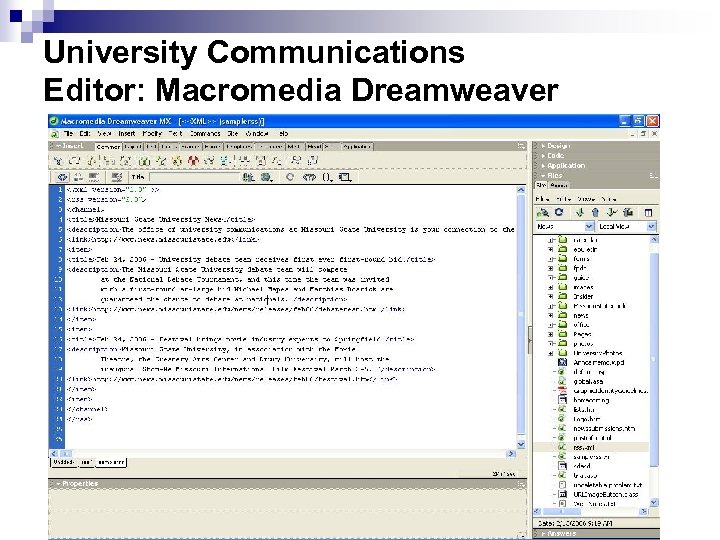720x540 pixels.
Task: Open the Insert menu
Action: 127,134
